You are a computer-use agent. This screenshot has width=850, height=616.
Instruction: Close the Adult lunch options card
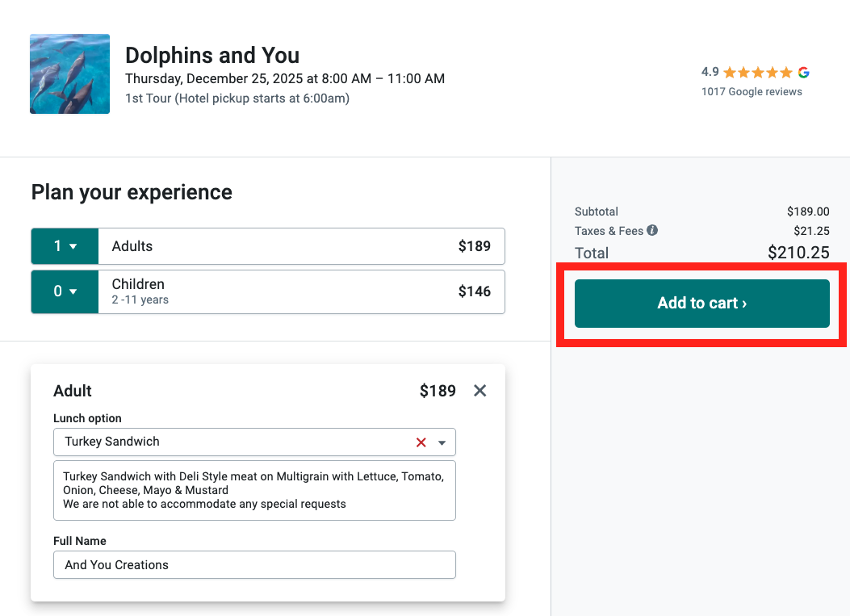(479, 390)
